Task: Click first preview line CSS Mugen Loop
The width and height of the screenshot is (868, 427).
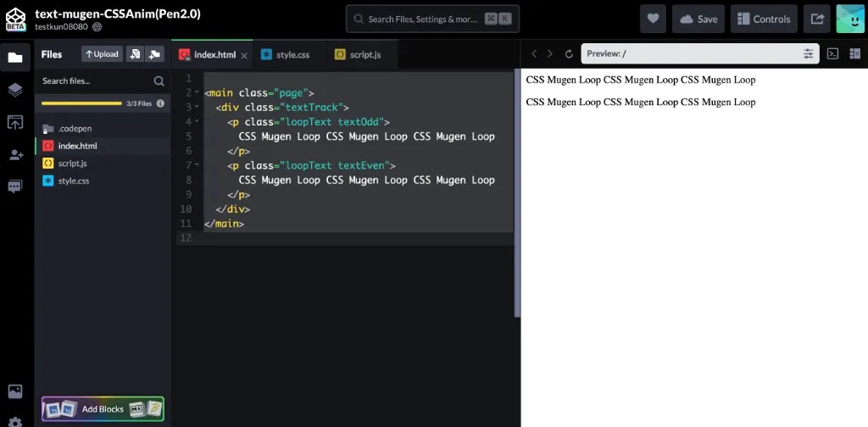Action: coord(641,80)
